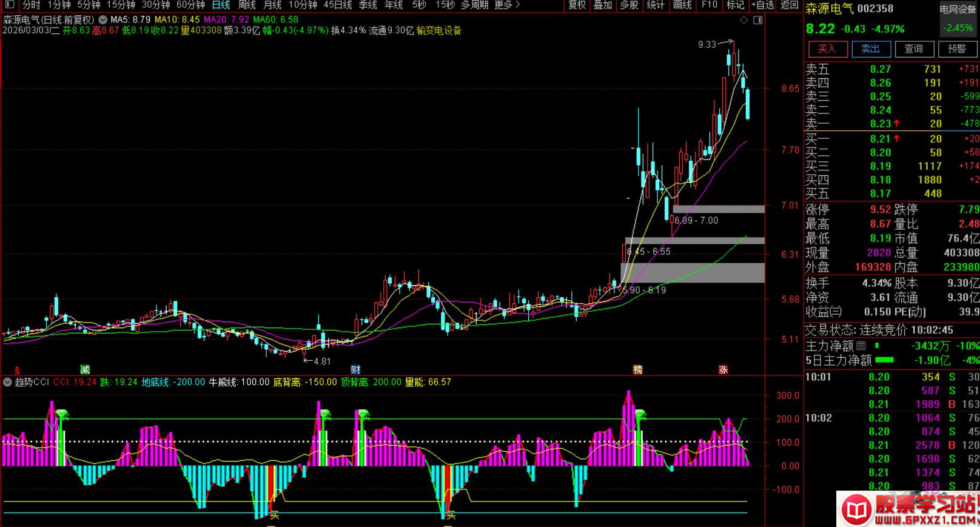
Task: Click the diamond icon above the chart
Action: [744, 21]
